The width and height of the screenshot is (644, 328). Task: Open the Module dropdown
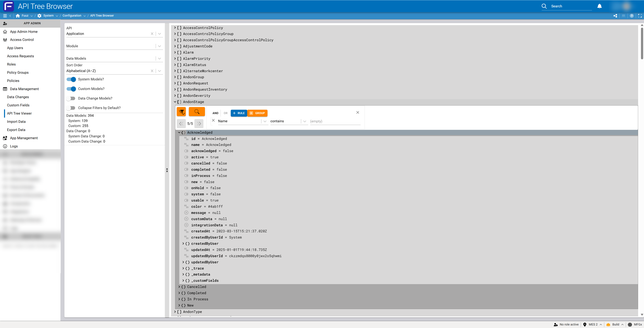coord(159,46)
